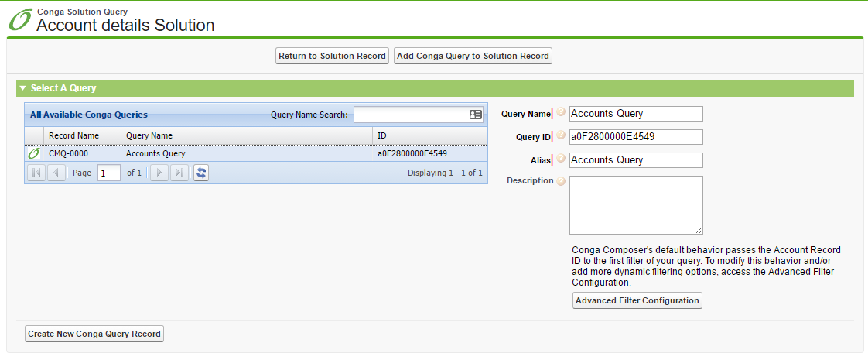Go to next page of query results
868x360 pixels.
[x=159, y=173]
